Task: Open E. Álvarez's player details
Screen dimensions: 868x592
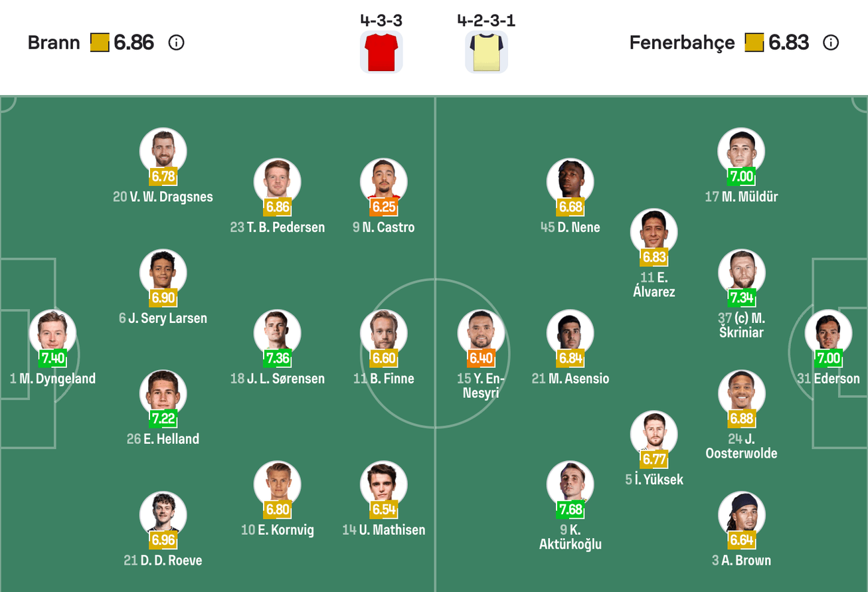Action: pos(653,231)
